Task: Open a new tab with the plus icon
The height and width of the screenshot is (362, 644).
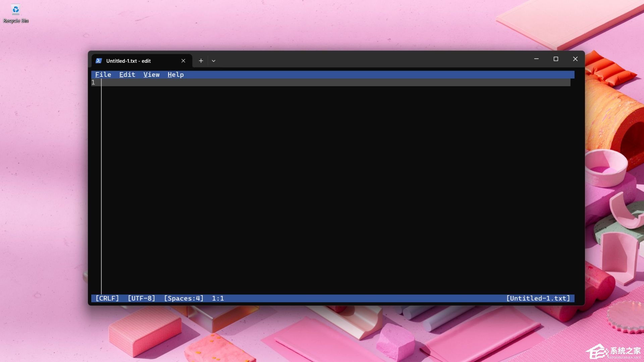Action: [201, 61]
